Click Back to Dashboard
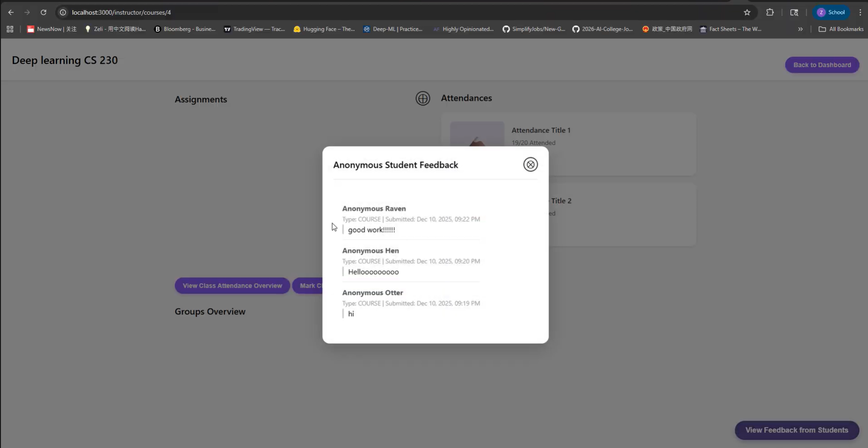The image size is (868, 448). 821,65
